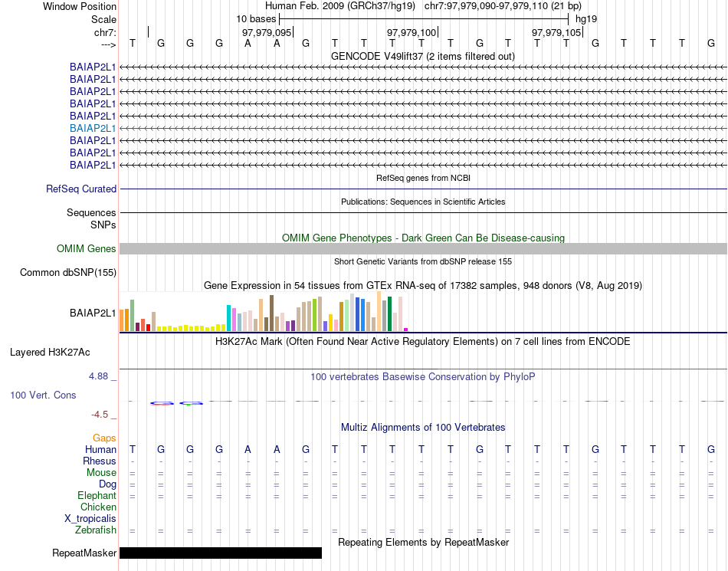728x571 pixels.
Task: Open 'Repeating Elements by RepeatMasker' title
Action: [423, 542]
